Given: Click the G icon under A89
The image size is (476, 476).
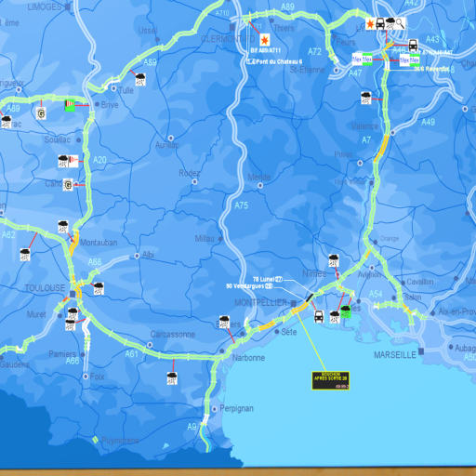Looking at the screenshot, I should point(41,113).
